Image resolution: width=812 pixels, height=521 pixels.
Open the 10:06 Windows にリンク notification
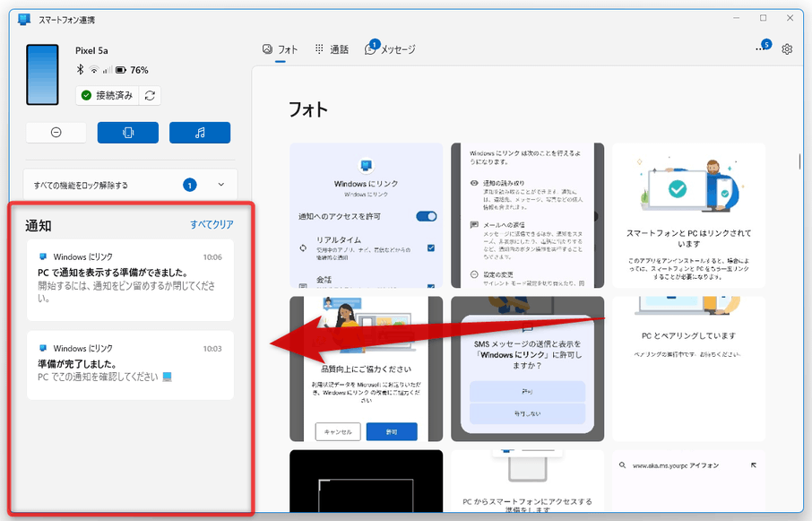pyautogui.click(x=130, y=280)
